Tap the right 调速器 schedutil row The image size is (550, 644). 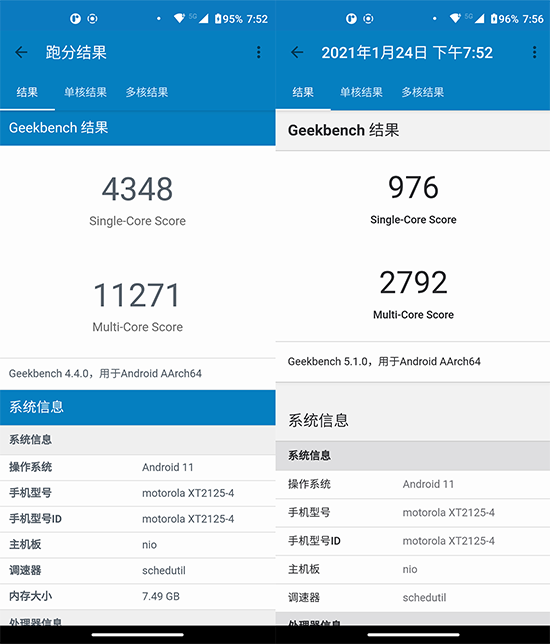(x=413, y=598)
